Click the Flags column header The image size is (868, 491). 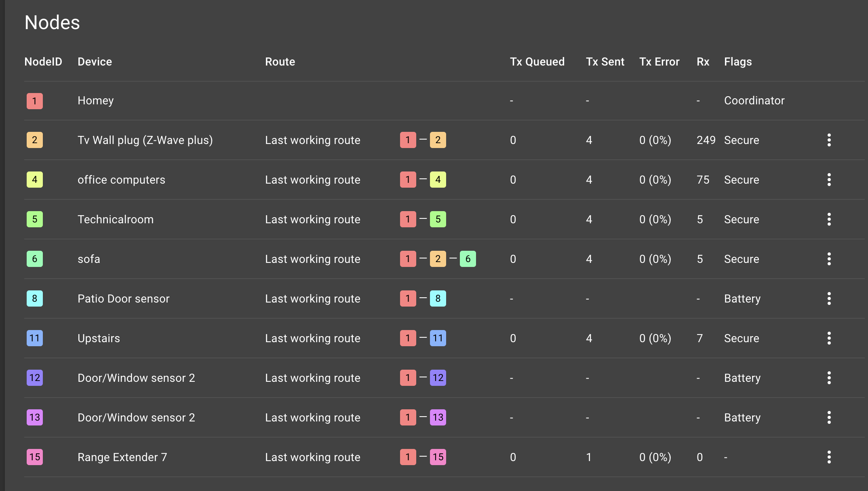pos(737,62)
